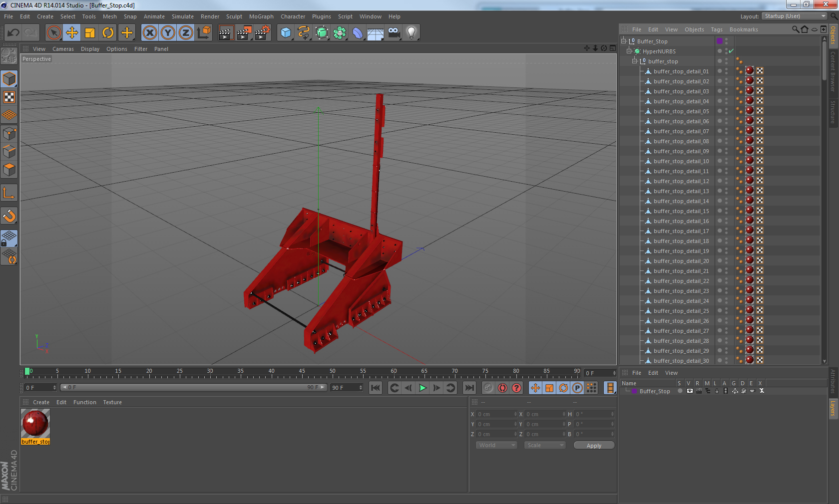
Task: Toggle Parameter keyframe recording
Action: (x=577, y=388)
